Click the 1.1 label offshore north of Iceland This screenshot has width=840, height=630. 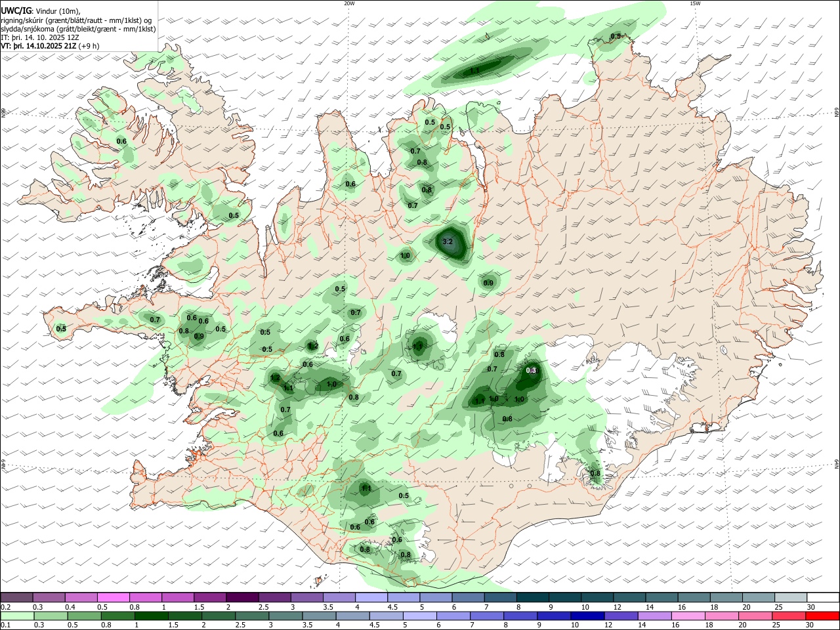tap(475, 70)
